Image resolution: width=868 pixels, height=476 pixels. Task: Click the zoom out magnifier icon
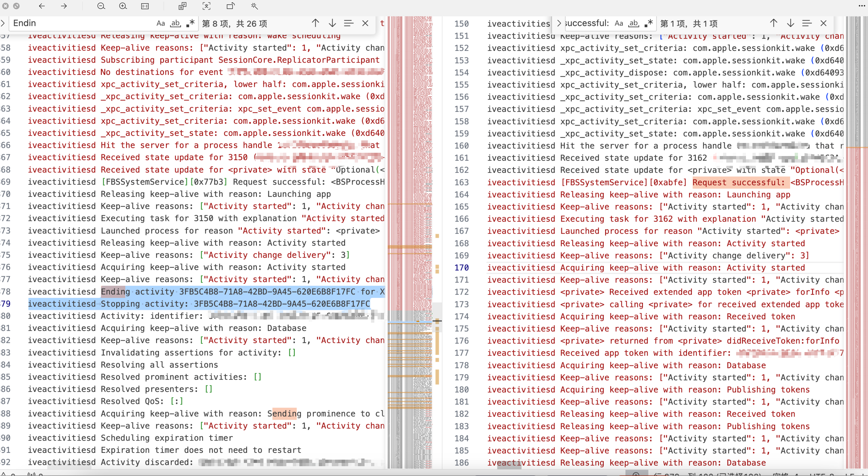pos(101,6)
